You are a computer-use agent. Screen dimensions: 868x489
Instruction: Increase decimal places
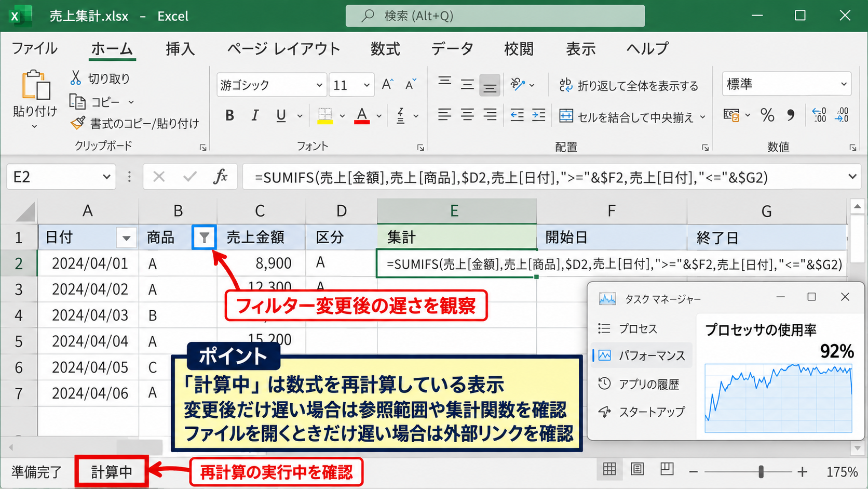tap(819, 115)
